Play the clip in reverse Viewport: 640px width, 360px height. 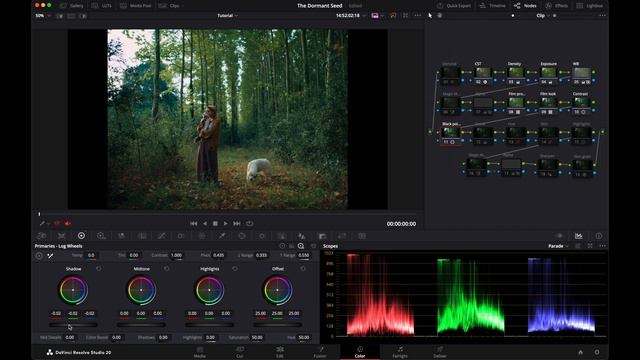tap(204, 224)
